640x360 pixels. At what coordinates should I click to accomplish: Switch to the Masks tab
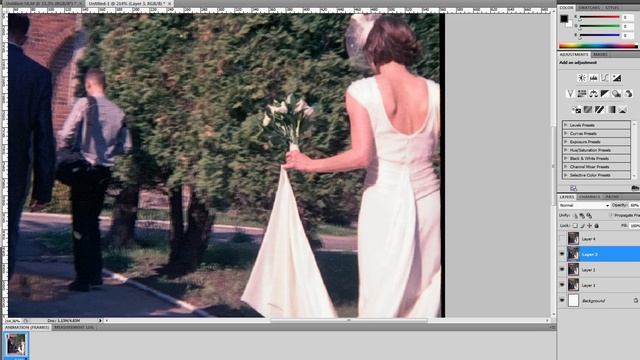(x=600, y=54)
